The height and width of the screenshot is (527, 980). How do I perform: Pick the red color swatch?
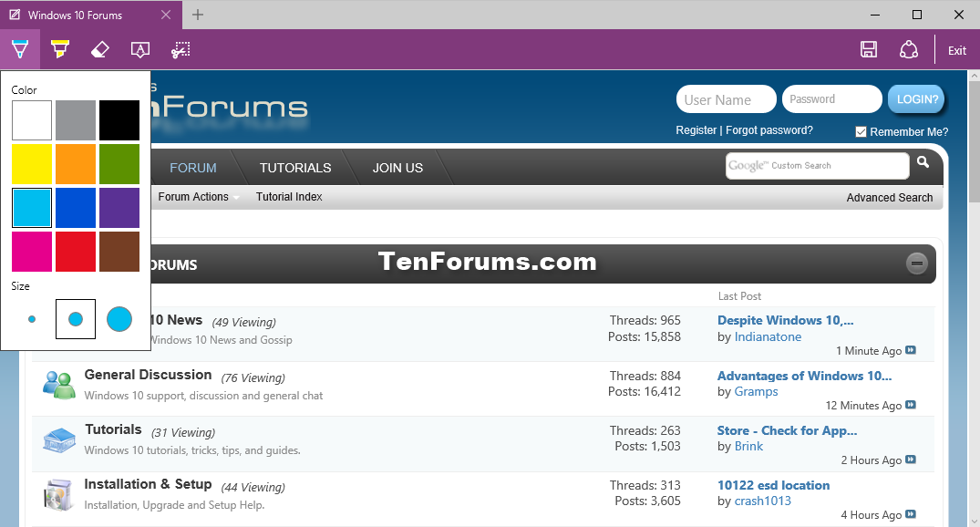tap(76, 252)
